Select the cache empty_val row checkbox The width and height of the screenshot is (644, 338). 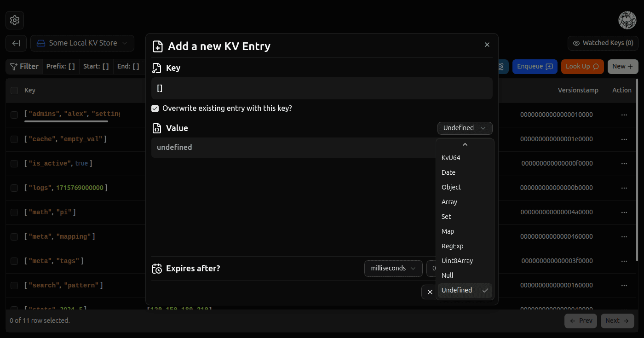click(14, 139)
